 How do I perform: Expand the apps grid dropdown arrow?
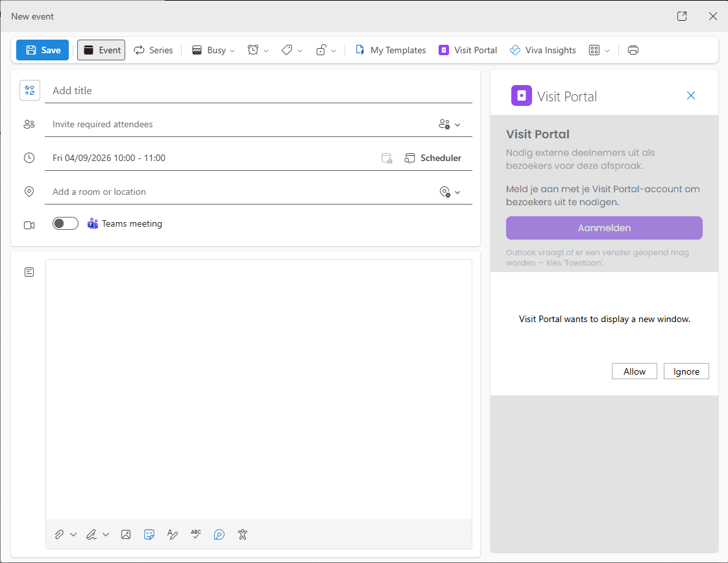[x=607, y=51]
